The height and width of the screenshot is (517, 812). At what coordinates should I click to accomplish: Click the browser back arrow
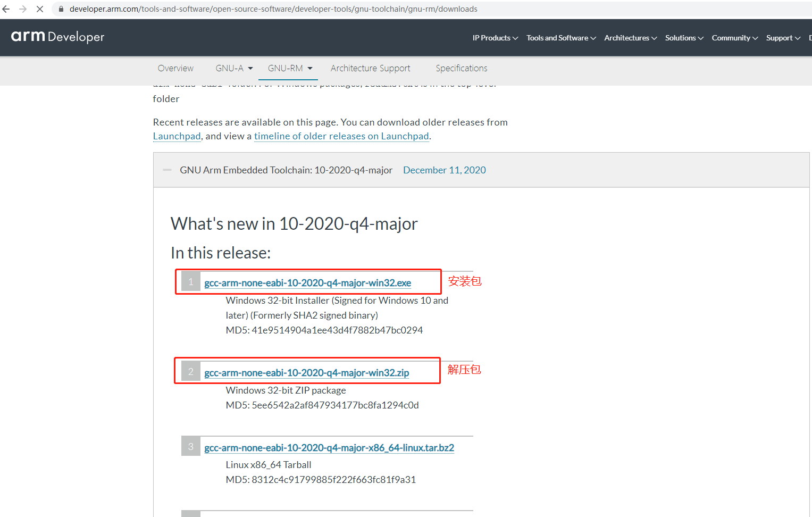tap(5, 9)
